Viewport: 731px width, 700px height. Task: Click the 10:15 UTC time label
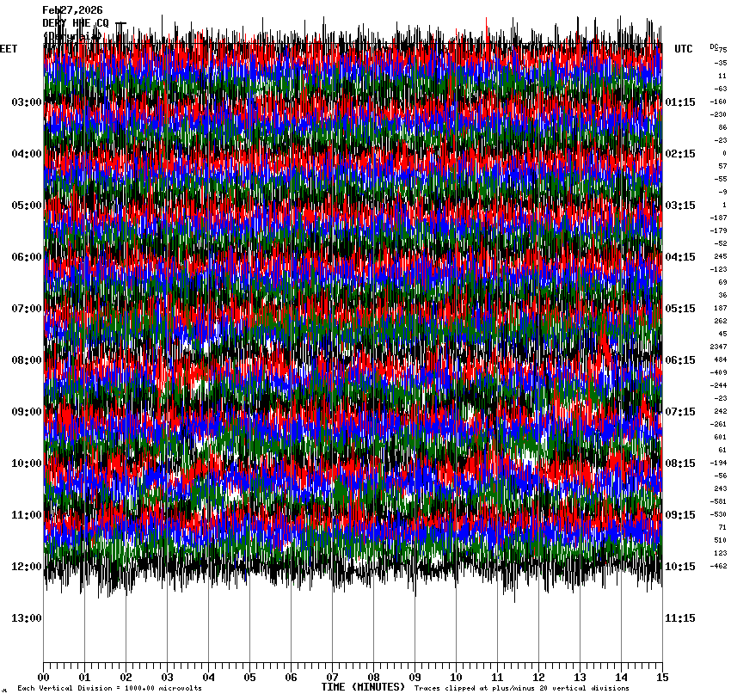tap(680, 567)
